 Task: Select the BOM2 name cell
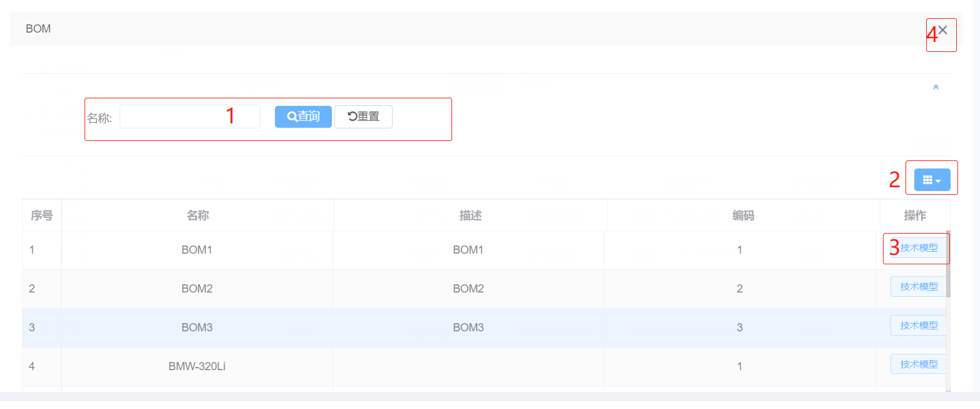(197, 289)
